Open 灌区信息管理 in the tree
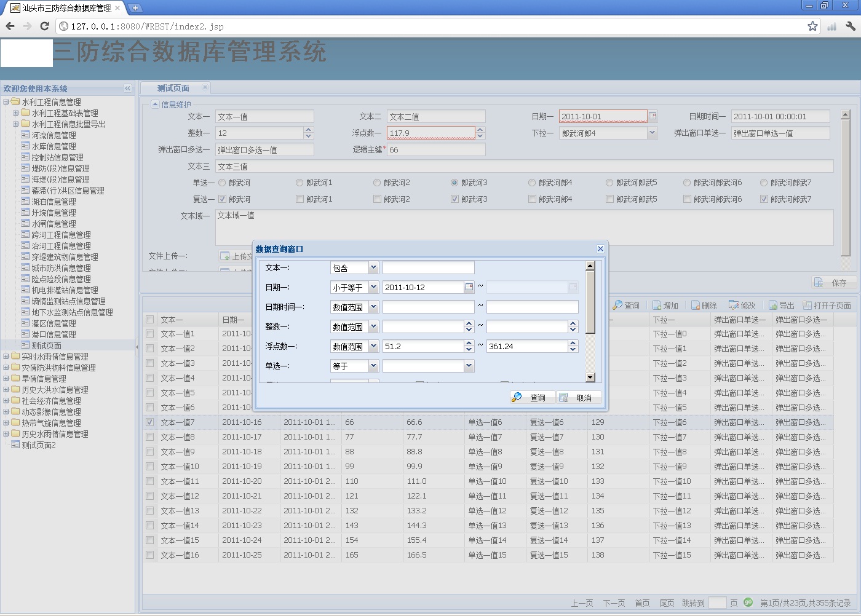Viewport: 861px width, 616px height. click(54, 323)
